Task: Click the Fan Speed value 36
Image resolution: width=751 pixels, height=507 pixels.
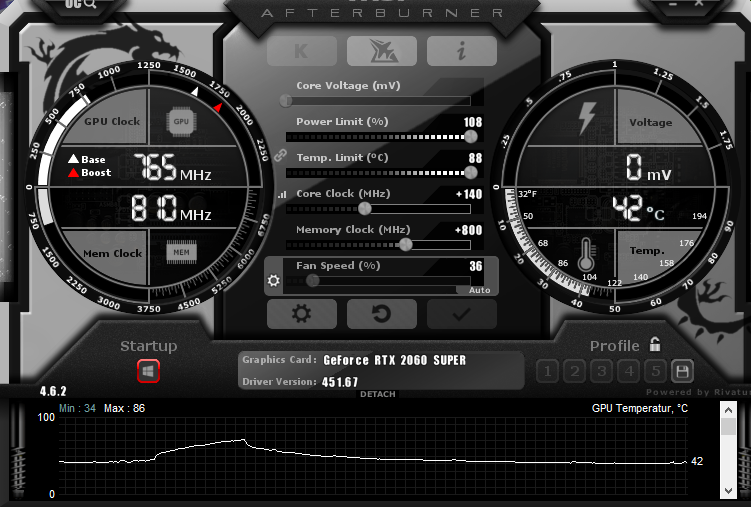Action: [x=476, y=266]
